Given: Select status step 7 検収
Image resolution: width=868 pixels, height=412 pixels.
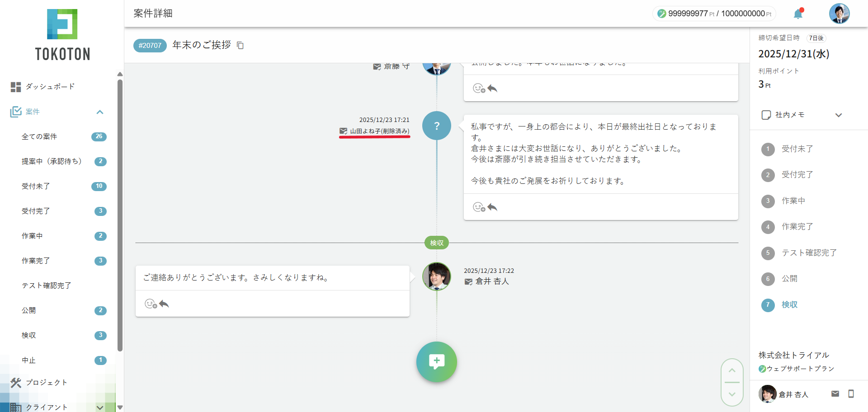Looking at the screenshot, I should click(790, 305).
